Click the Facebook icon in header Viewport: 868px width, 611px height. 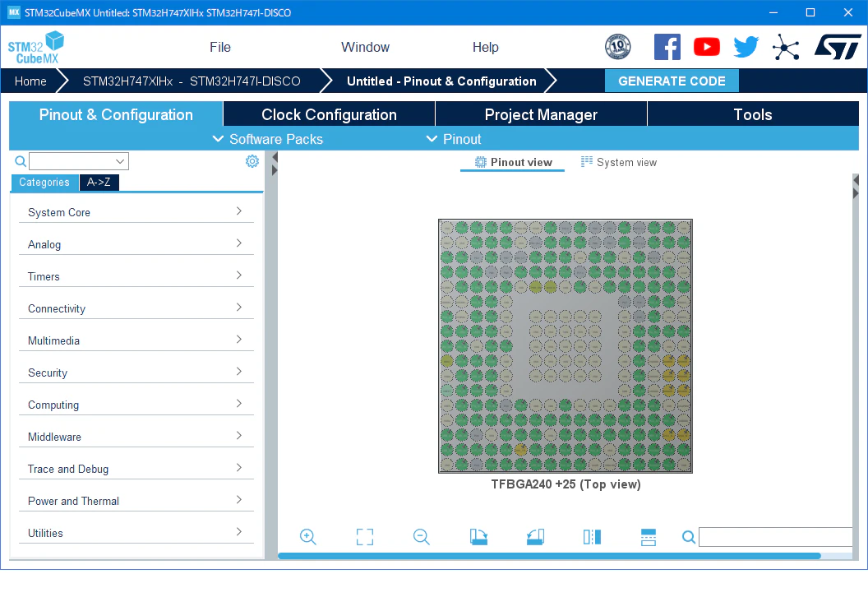point(667,47)
